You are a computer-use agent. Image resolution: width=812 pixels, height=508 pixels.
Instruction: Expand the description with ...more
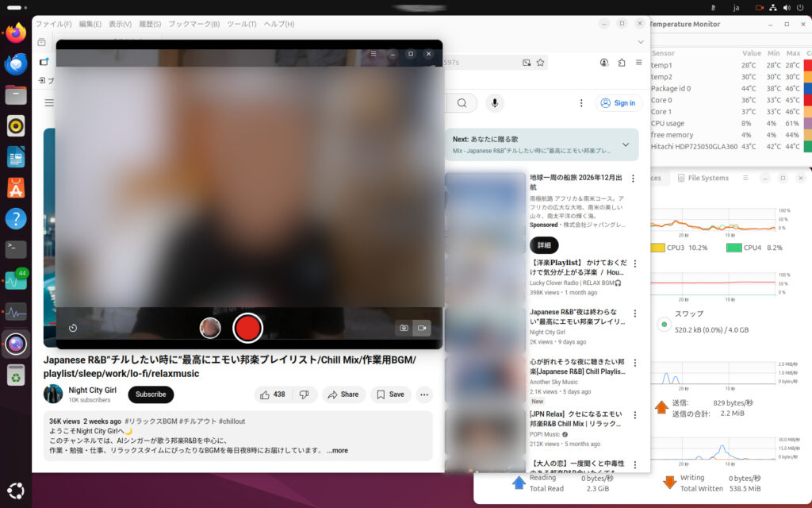tap(338, 451)
